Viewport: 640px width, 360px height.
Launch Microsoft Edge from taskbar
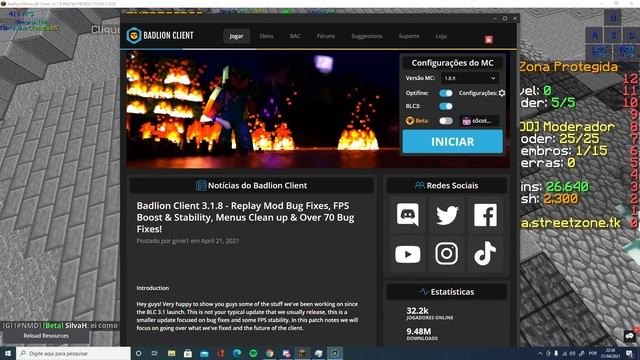click(237, 353)
